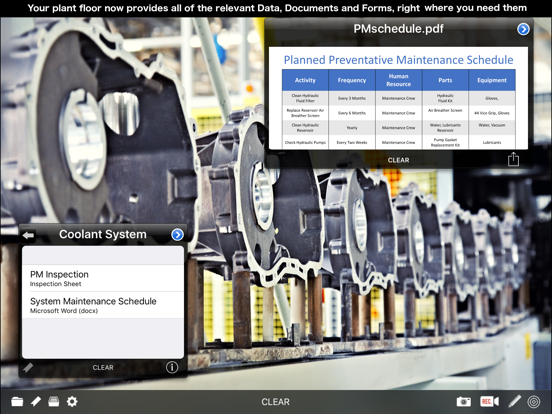552x414 pixels.
Task: Go back in Coolant System panel
Action: point(28,235)
